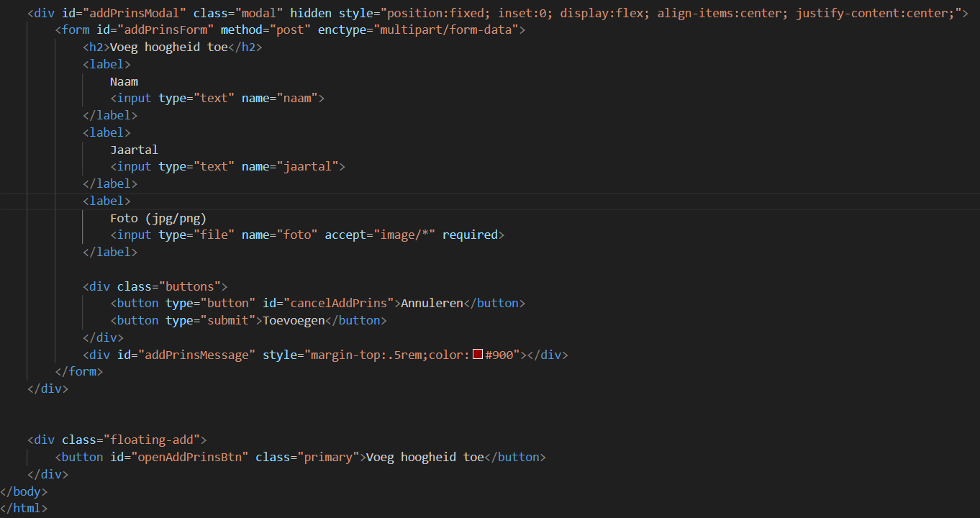Image resolution: width=980 pixels, height=518 pixels.
Task: Click the Toevoegen submit button text
Action: click(x=294, y=321)
